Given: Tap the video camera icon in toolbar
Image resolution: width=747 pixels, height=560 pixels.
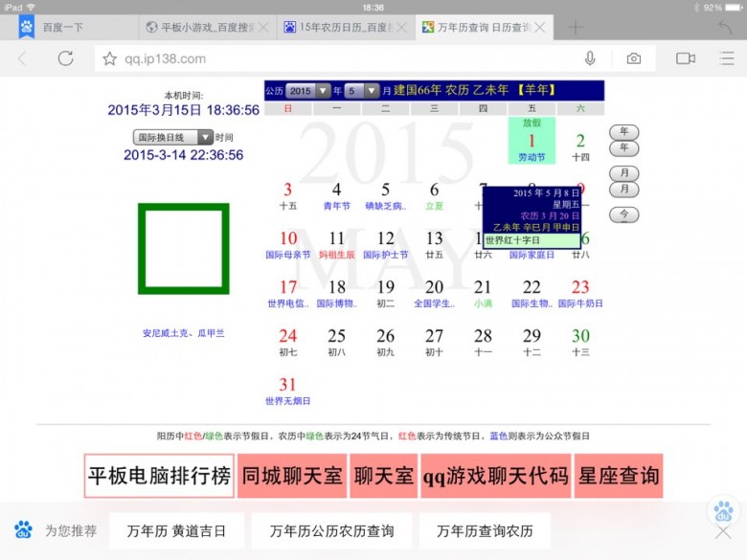Looking at the screenshot, I should coord(685,58).
